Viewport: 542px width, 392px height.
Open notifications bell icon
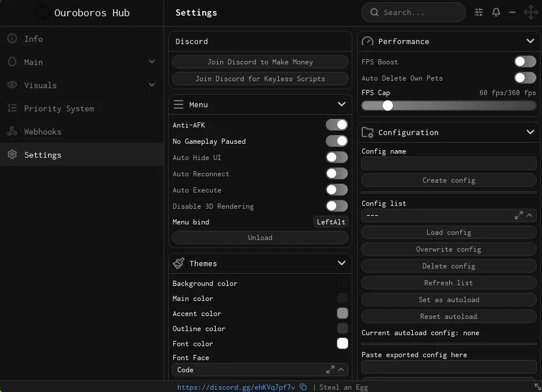click(496, 12)
